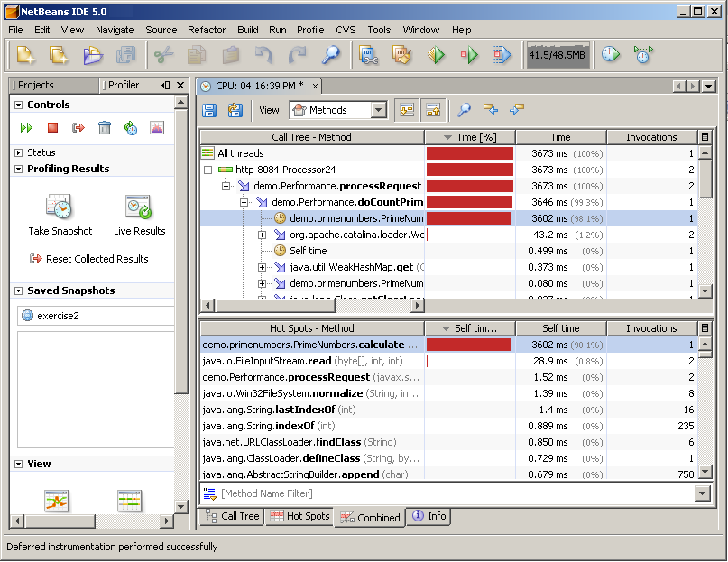
Task: Click the modify profiling icon in Controls
Action: tap(131, 128)
